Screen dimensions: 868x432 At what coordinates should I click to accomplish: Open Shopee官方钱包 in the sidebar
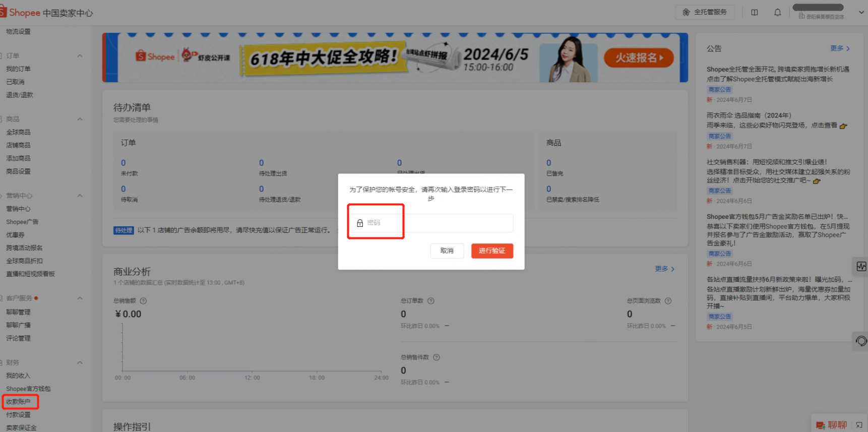[28, 389]
